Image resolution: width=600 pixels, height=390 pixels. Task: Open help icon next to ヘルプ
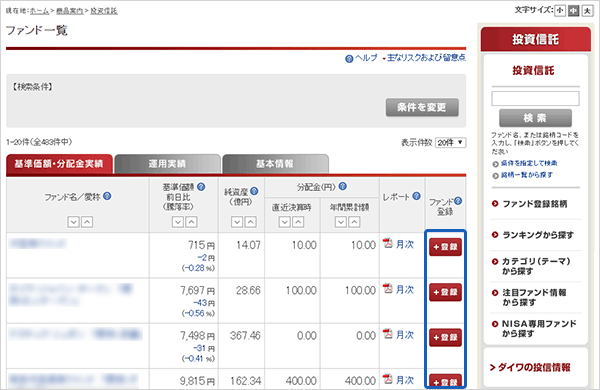[x=349, y=59]
